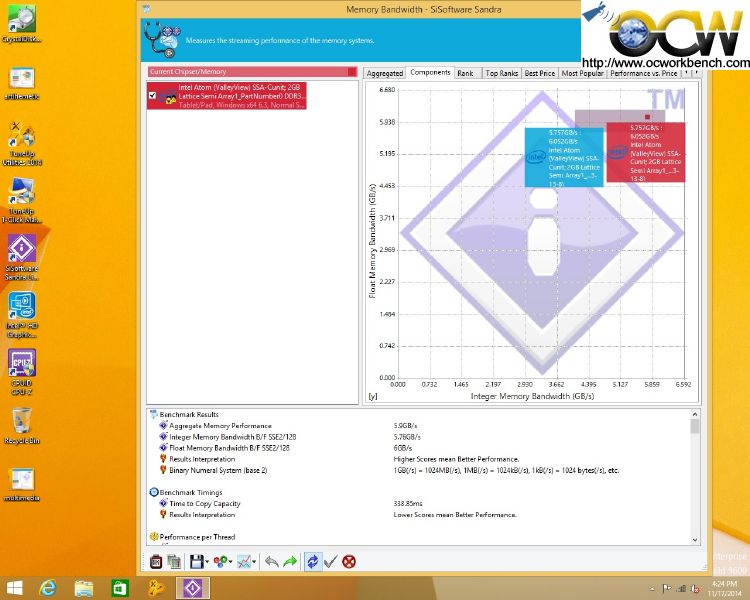The image size is (750, 600).
Task: Click the Windows Start button
Action: click(14, 588)
